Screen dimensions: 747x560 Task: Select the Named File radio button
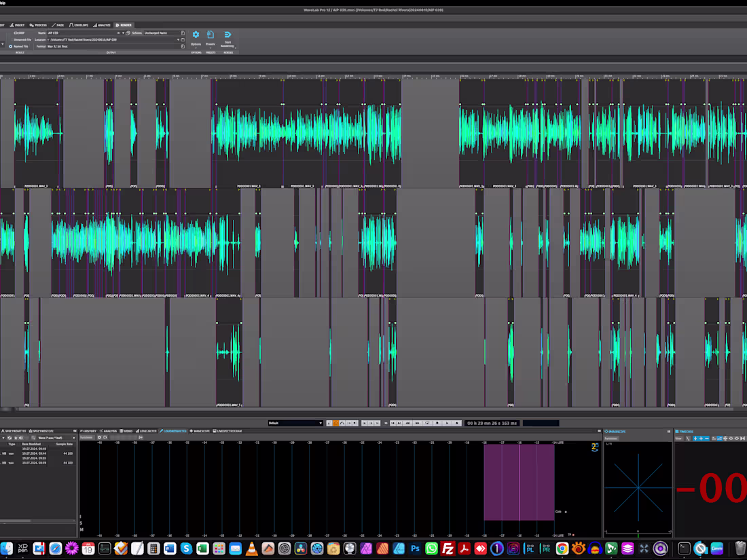(10, 45)
